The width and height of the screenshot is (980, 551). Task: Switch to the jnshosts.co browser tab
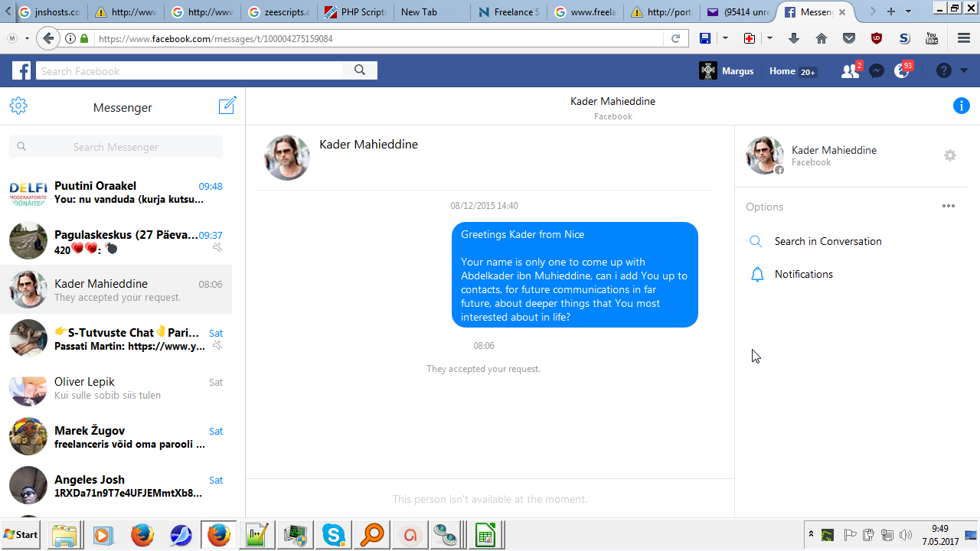[x=49, y=11]
